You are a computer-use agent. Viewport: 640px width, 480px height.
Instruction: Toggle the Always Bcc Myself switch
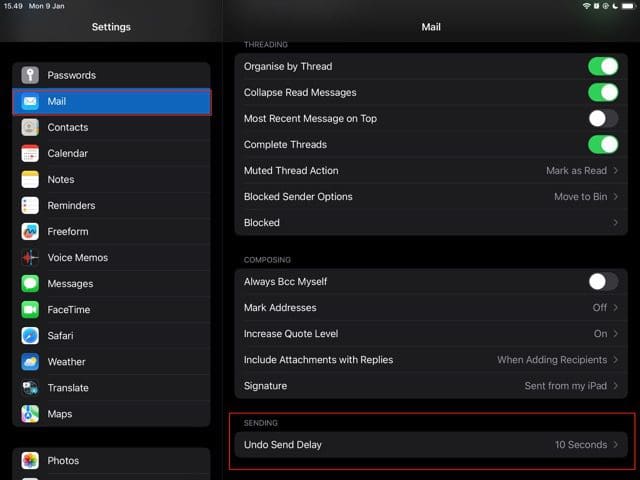[x=603, y=282]
